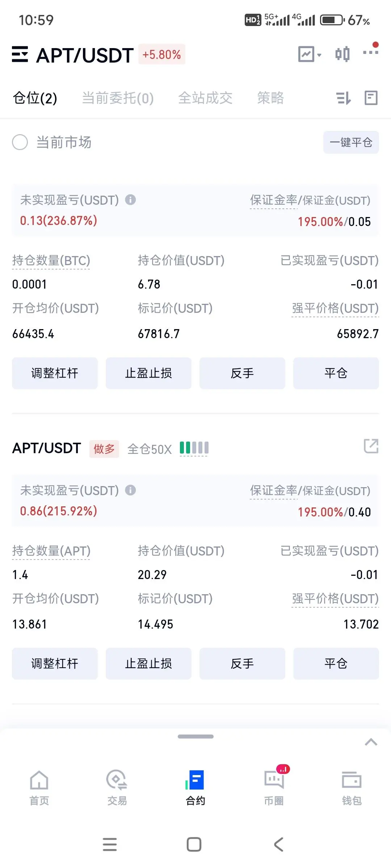
Task: Tap the bottom sheet drag handle
Action: click(x=195, y=736)
